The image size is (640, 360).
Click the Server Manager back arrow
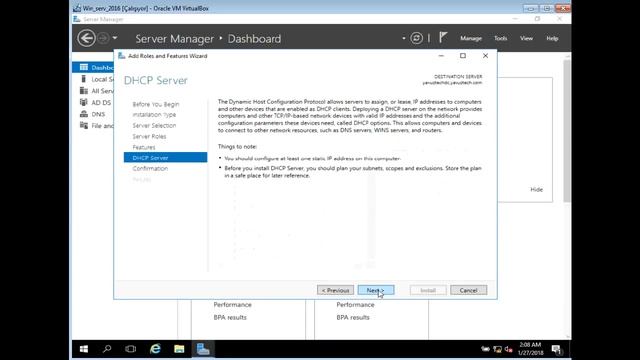(x=86, y=38)
